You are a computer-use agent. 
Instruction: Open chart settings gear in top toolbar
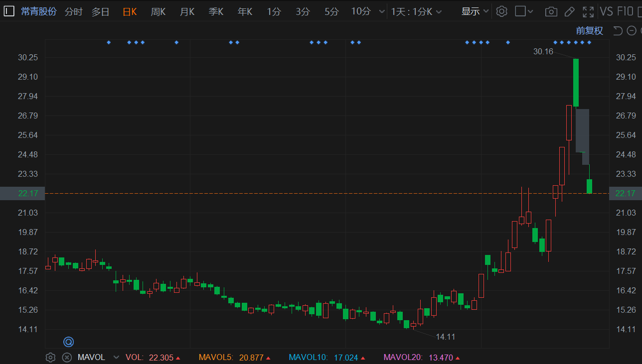[502, 11]
